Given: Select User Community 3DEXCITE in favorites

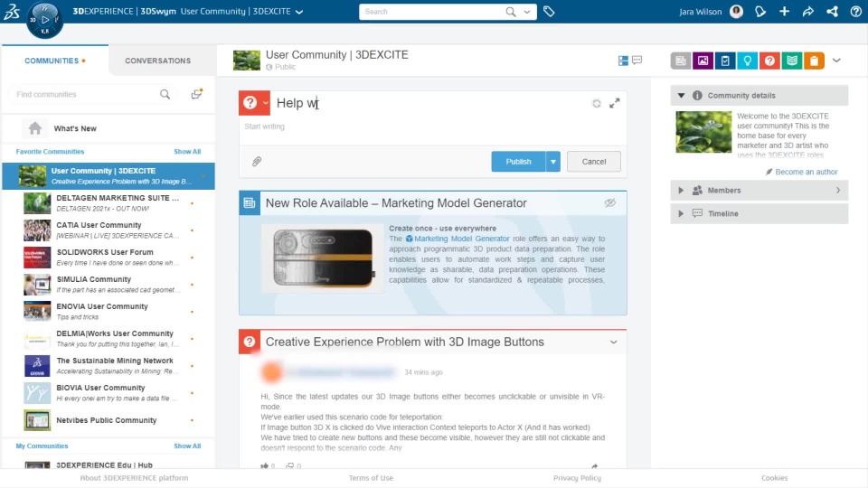Looking at the screenshot, I should click(x=108, y=176).
